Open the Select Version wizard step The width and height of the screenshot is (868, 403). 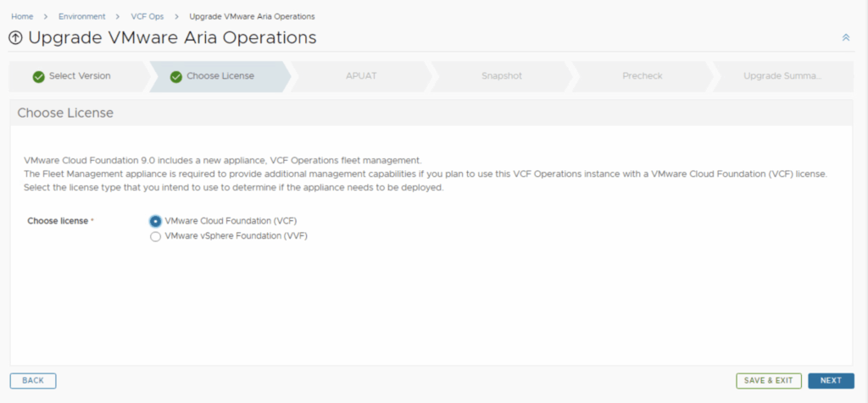pyautogui.click(x=80, y=76)
